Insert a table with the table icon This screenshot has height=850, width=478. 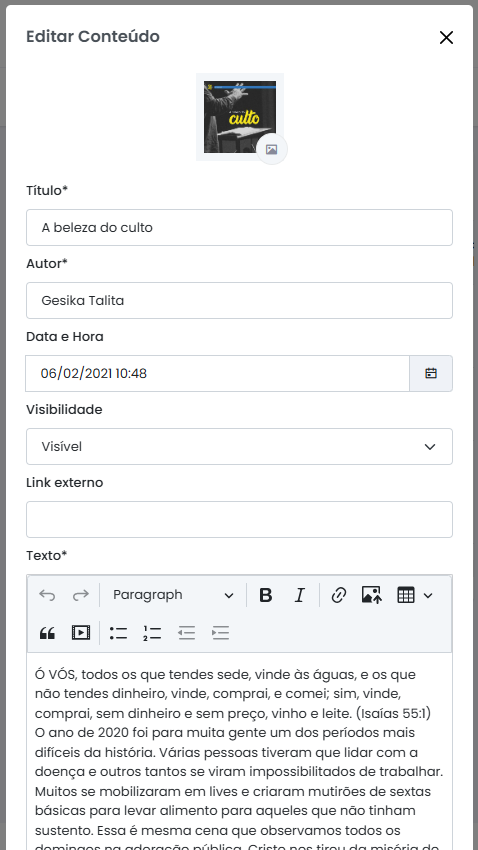pyautogui.click(x=406, y=595)
